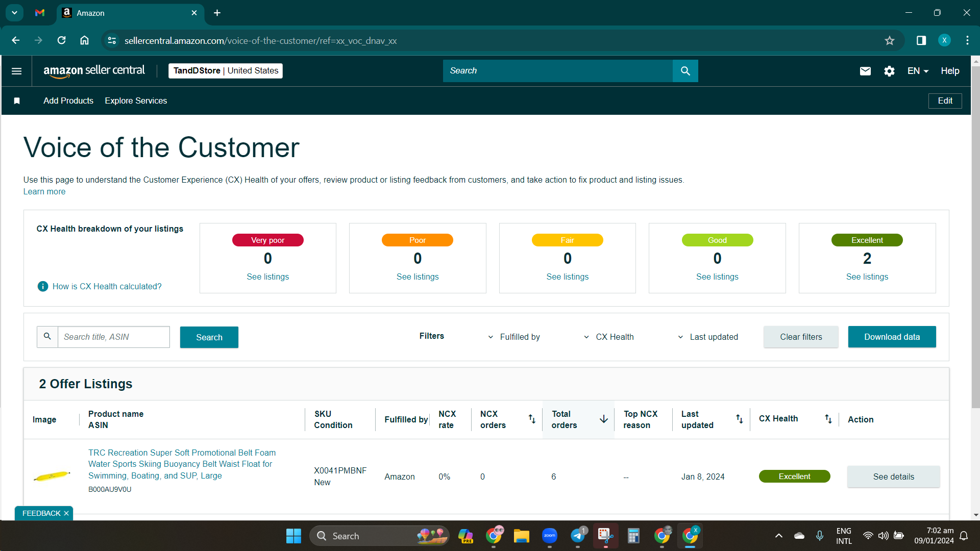Expand the Last updated filter
Image resolution: width=980 pixels, height=551 pixels.
(708, 337)
